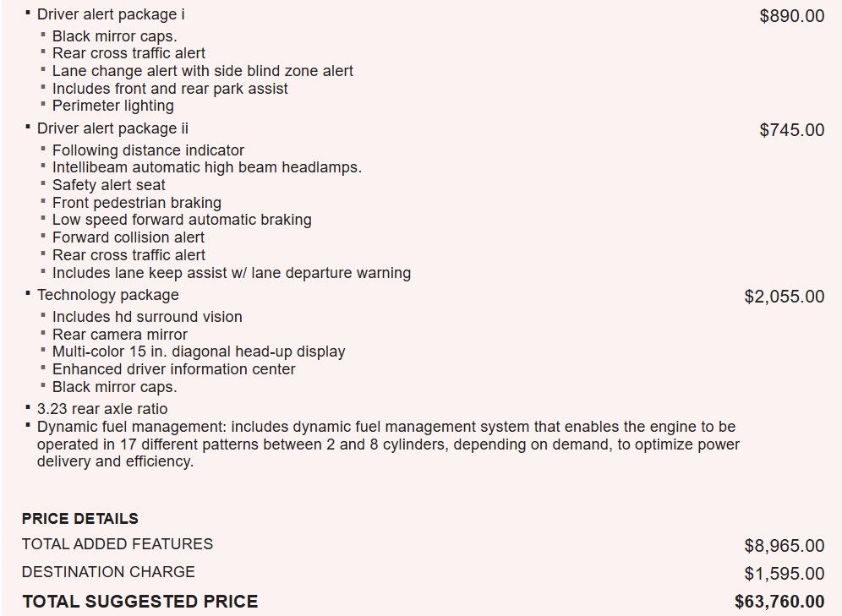The width and height of the screenshot is (842, 616).
Task: Select Following distance indicator item
Action: tap(148, 150)
